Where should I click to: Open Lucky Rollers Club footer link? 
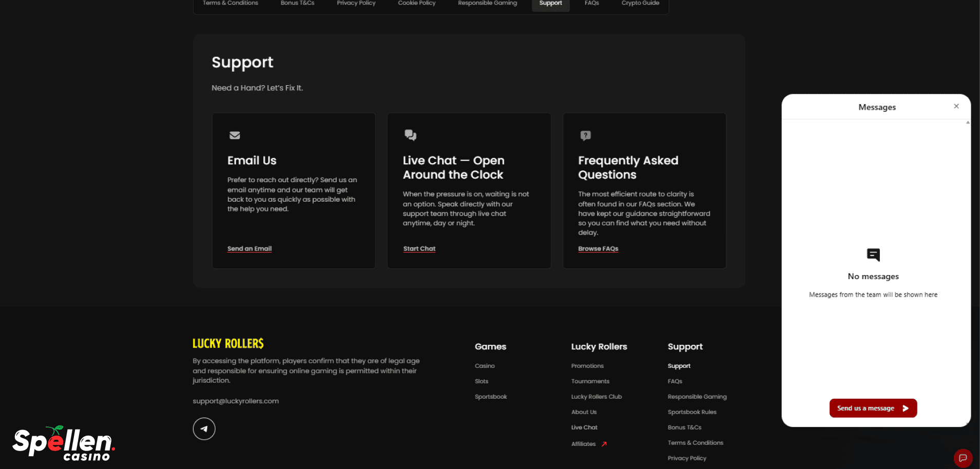(597, 397)
